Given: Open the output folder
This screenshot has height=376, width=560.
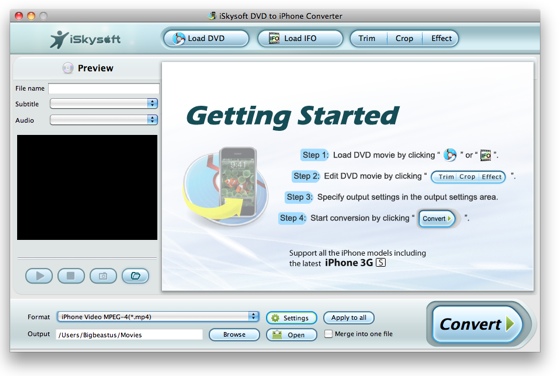Looking at the screenshot, I should 291,335.
